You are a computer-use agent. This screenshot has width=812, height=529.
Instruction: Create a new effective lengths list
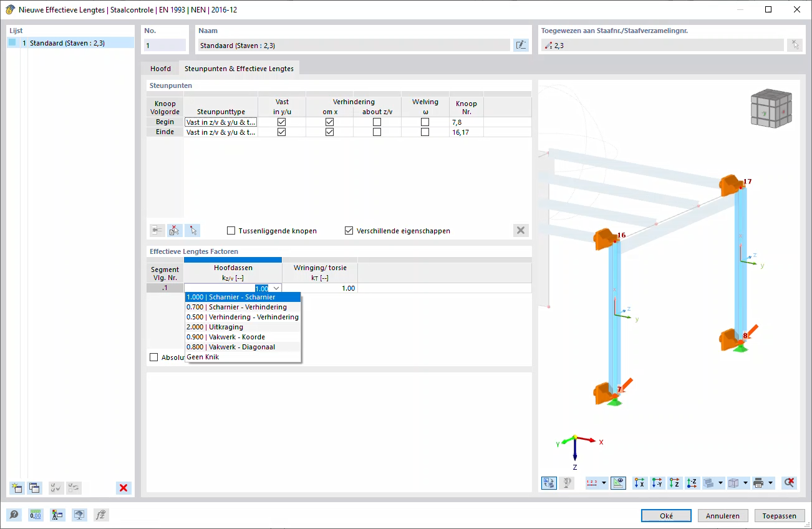(16, 487)
